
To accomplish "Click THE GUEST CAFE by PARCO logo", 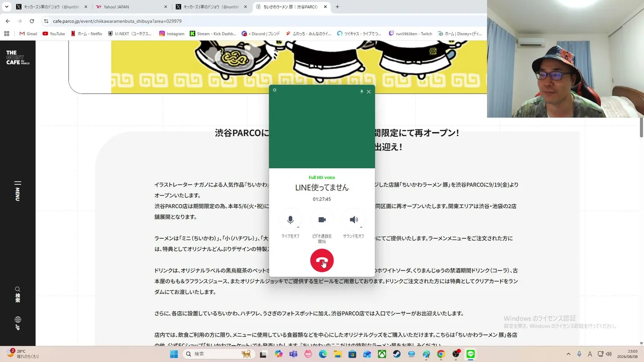I will pyautogui.click(x=18, y=57).
